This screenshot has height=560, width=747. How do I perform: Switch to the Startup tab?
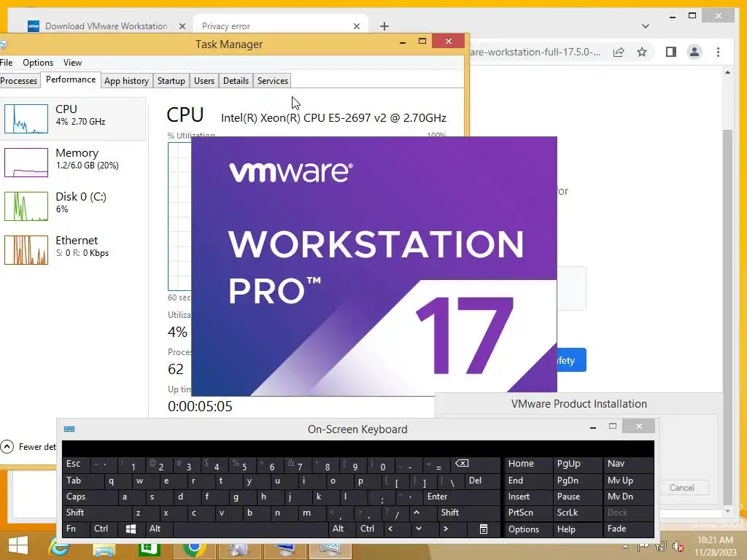(171, 81)
